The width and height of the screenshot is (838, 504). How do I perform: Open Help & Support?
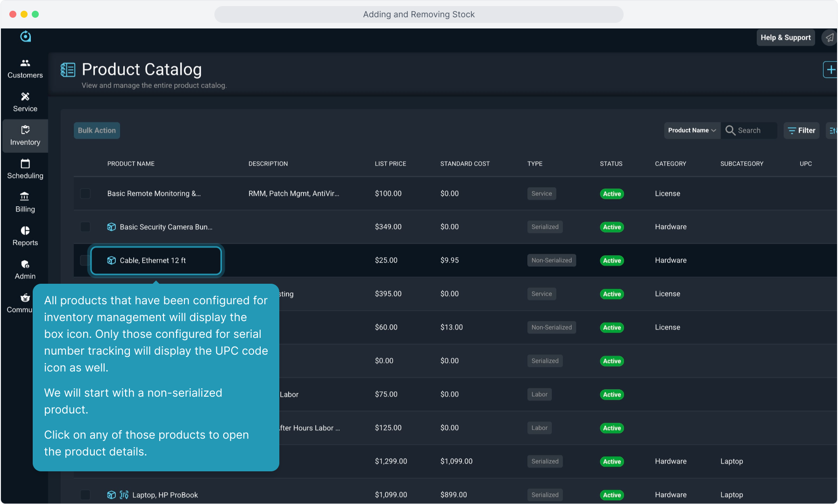point(785,38)
